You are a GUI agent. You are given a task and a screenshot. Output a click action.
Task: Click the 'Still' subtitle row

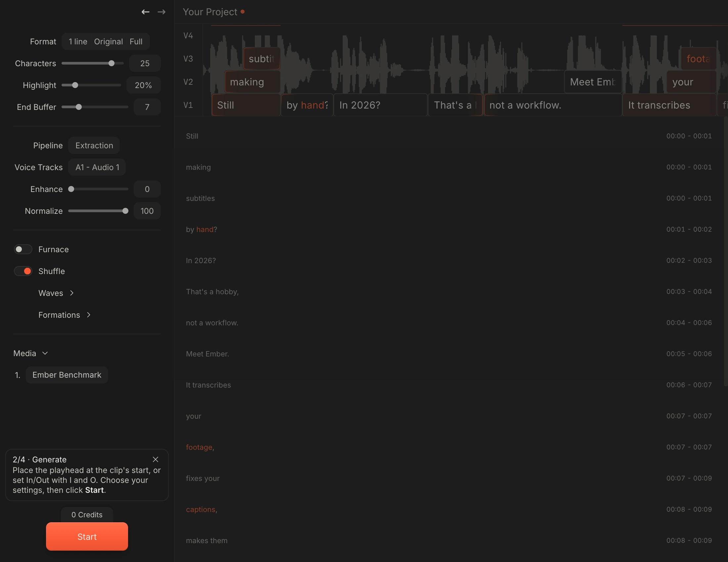449,136
